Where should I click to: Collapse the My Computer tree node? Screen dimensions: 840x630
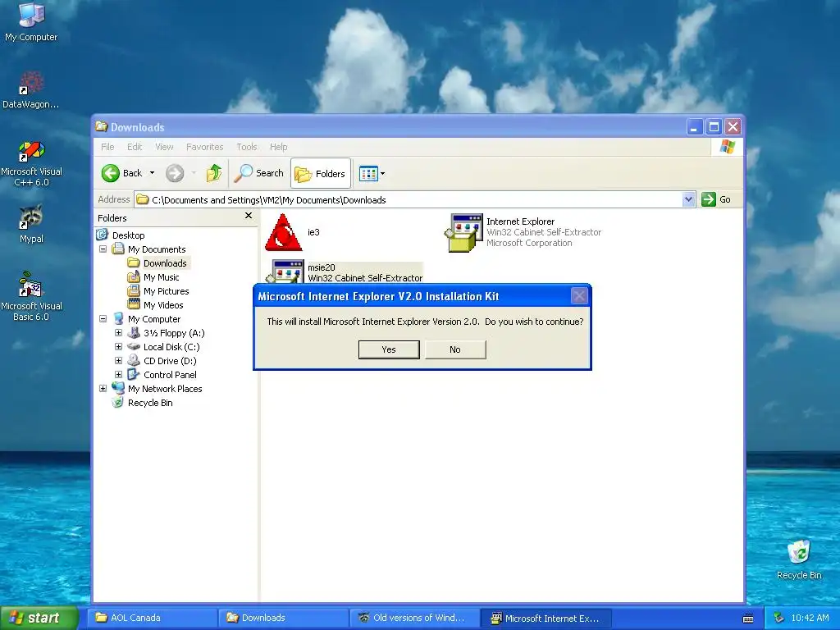pyautogui.click(x=103, y=319)
